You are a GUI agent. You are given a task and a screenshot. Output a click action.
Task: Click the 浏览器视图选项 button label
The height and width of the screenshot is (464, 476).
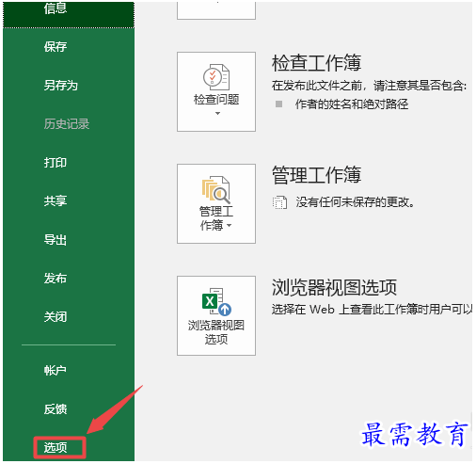pos(216,332)
